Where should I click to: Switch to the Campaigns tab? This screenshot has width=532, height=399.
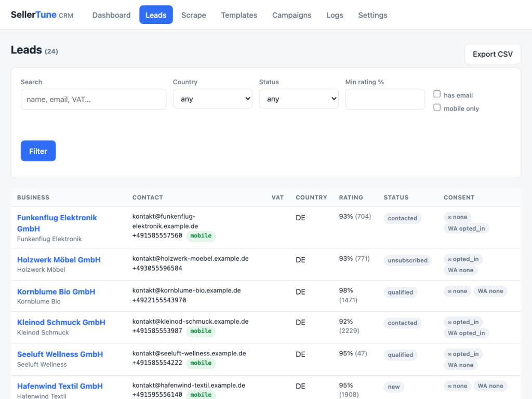click(x=292, y=15)
